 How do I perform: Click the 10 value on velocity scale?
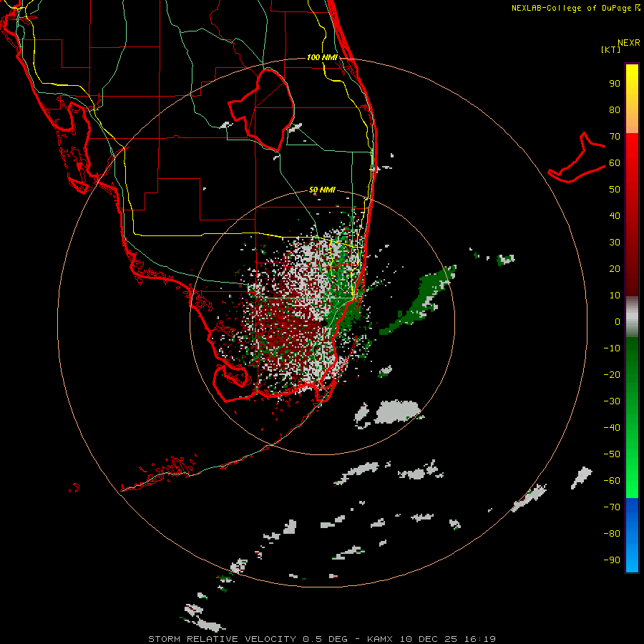[x=615, y=296]
